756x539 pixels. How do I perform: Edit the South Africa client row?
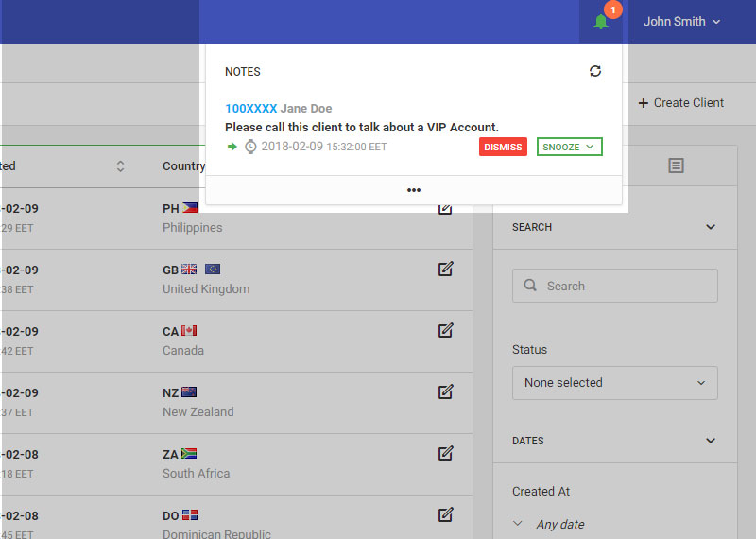coord(446,453)
